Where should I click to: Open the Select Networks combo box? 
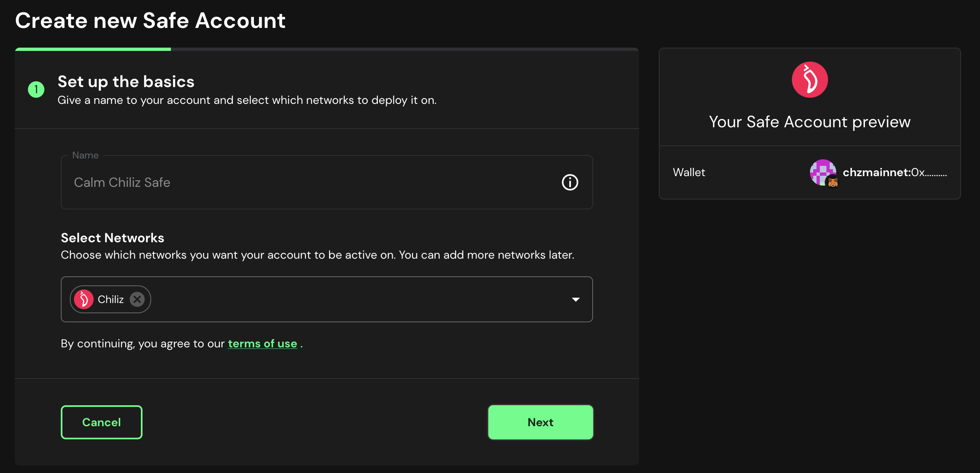click(x=349, y=299)
